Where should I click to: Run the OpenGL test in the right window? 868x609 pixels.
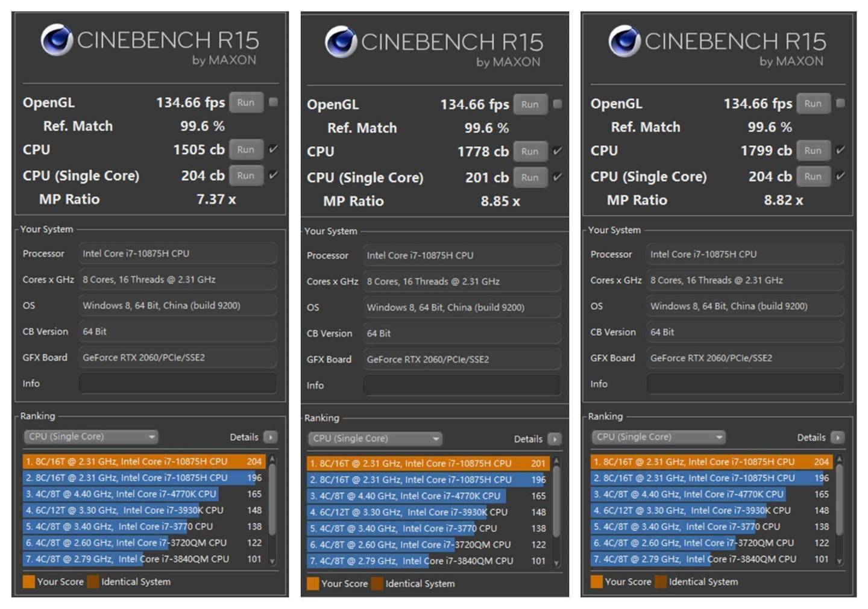point(813,104)
